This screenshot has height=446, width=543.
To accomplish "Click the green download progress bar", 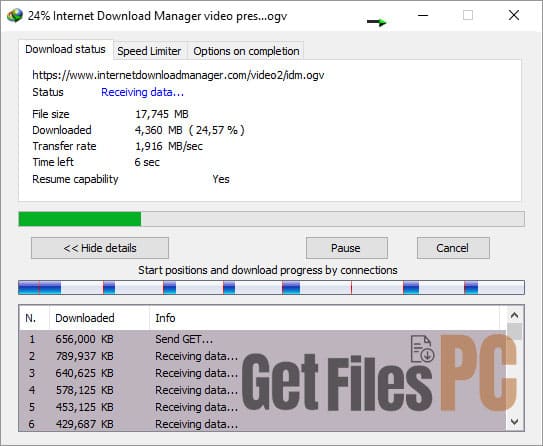I will (x=272, y=219).
